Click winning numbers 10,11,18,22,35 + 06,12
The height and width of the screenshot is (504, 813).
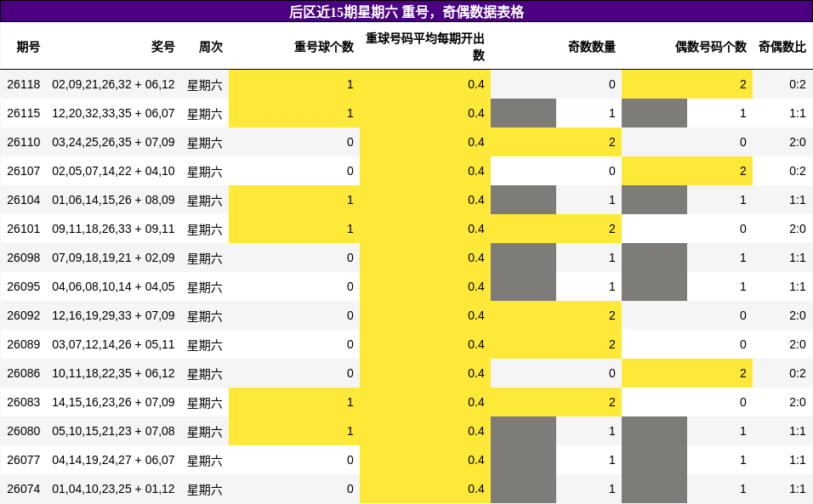(114, 373)
